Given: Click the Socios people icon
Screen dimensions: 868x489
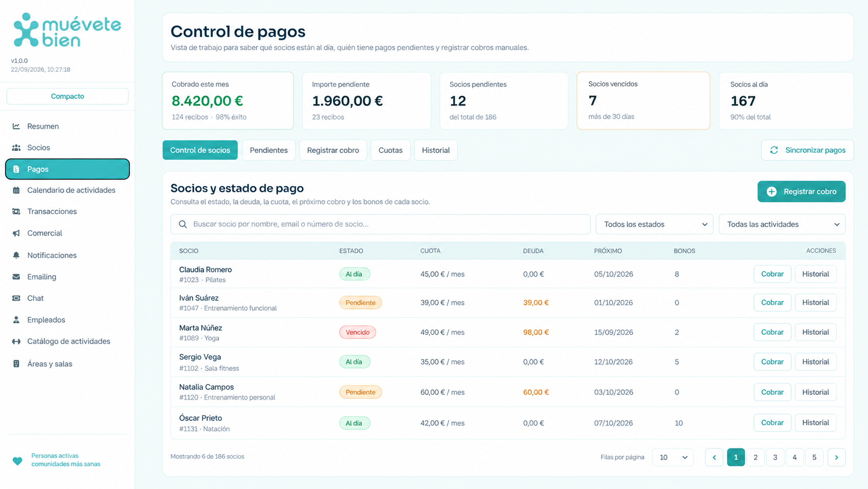Looking at the screenshot, I should click(x=16, y=148).
